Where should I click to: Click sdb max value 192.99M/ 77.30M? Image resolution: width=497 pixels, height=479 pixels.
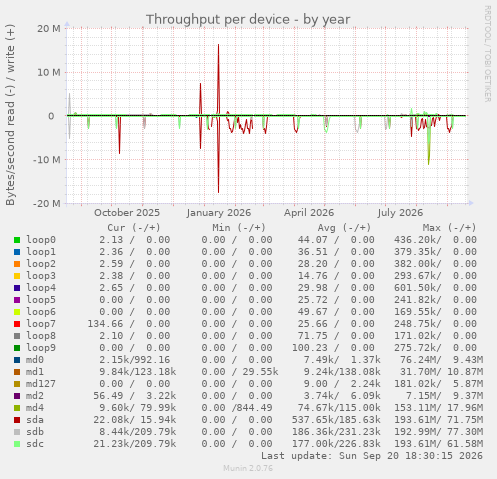439,432
